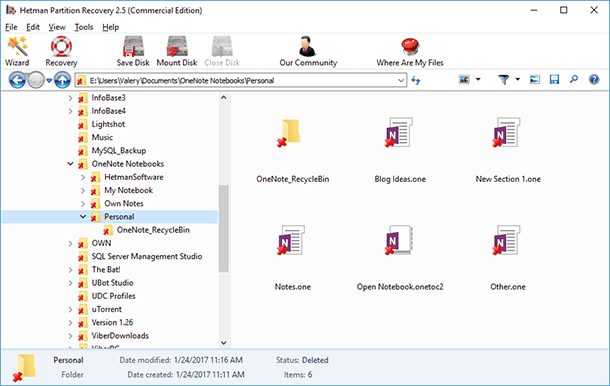Collapse the Personal folder node

(83, 217)
